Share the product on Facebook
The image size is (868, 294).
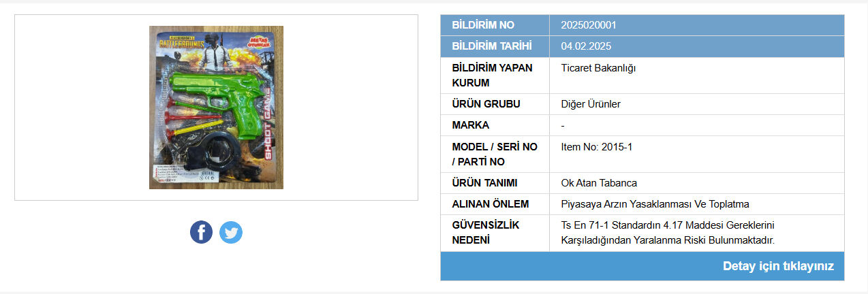pyautogui.click(x=201, y=232)
